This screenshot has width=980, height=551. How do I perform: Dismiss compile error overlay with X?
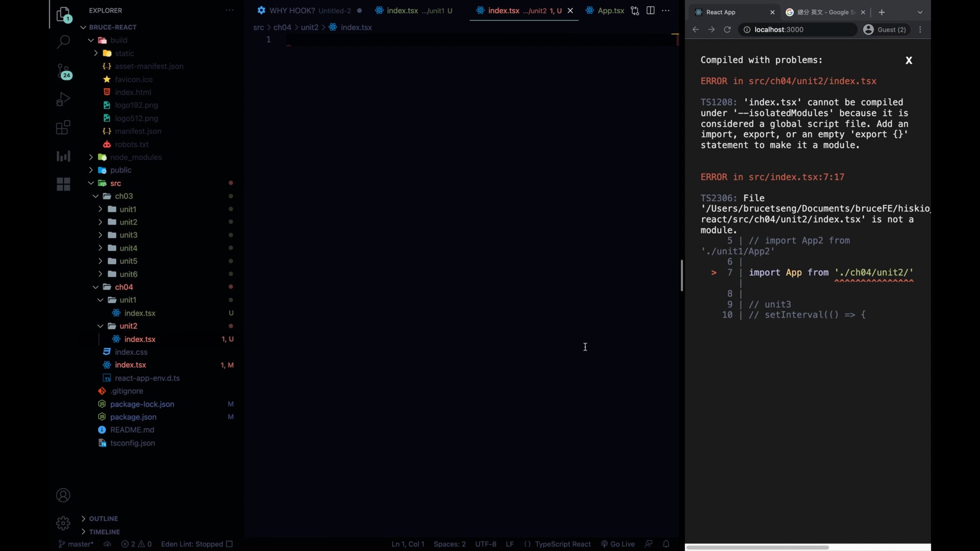(x=909, y=60)
